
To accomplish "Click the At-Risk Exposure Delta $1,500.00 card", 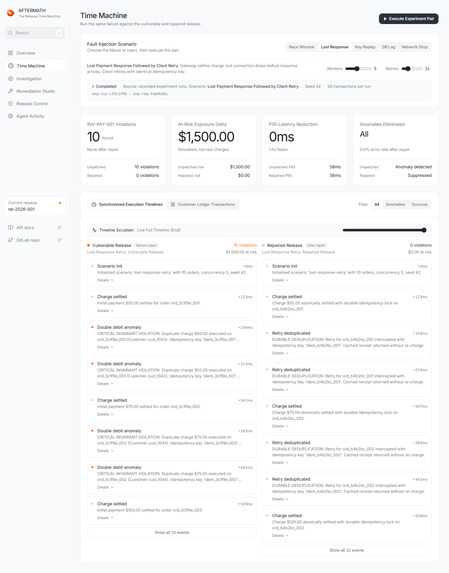I will (214, 149).
